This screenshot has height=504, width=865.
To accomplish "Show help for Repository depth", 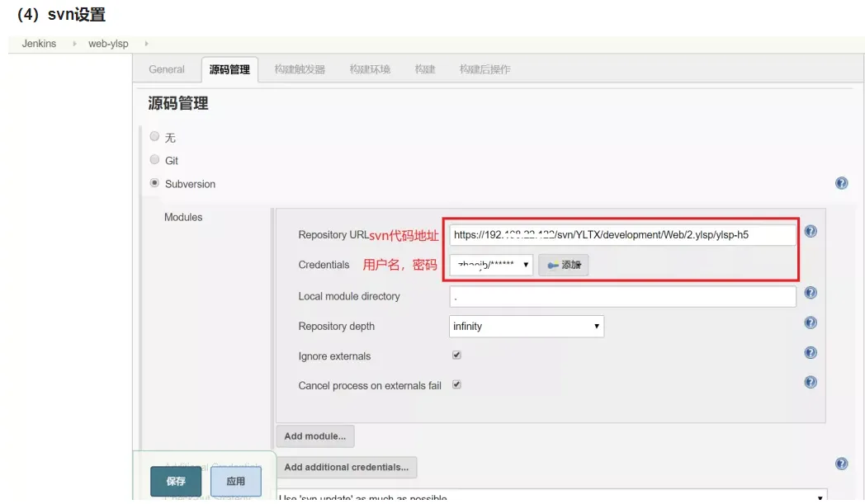I will (x=811, y=323).
